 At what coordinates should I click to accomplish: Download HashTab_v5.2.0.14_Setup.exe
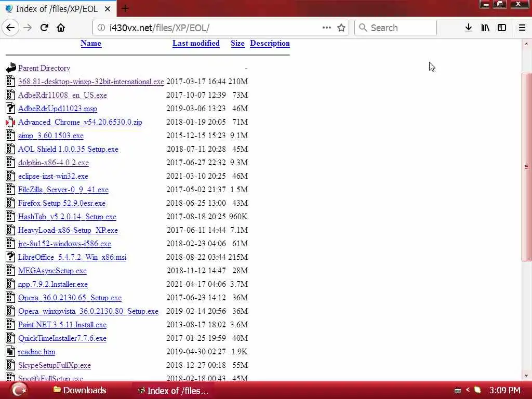pyautogui.click(x=67, y=217)
